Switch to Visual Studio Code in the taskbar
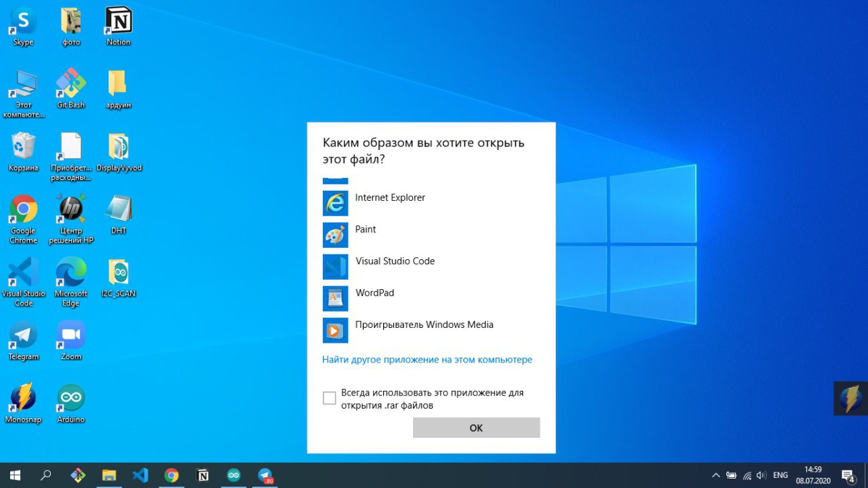The width and height of the screenshot is (868, 488). [x=140, y=475]
